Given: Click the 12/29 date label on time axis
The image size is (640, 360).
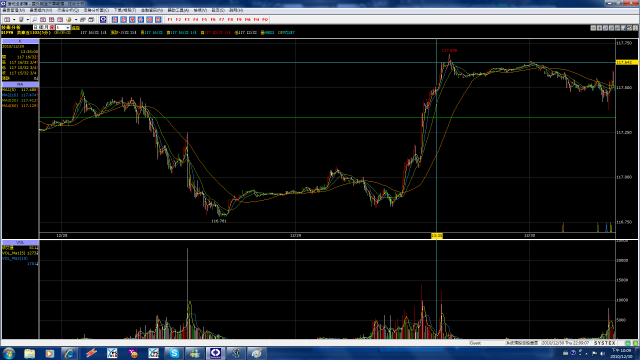Looking at the screenshot, I should pyautogui.click(x=296, y=236).
